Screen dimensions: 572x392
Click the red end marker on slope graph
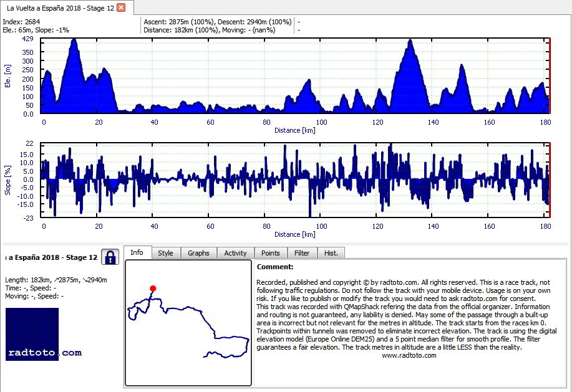tap(550, 180)
